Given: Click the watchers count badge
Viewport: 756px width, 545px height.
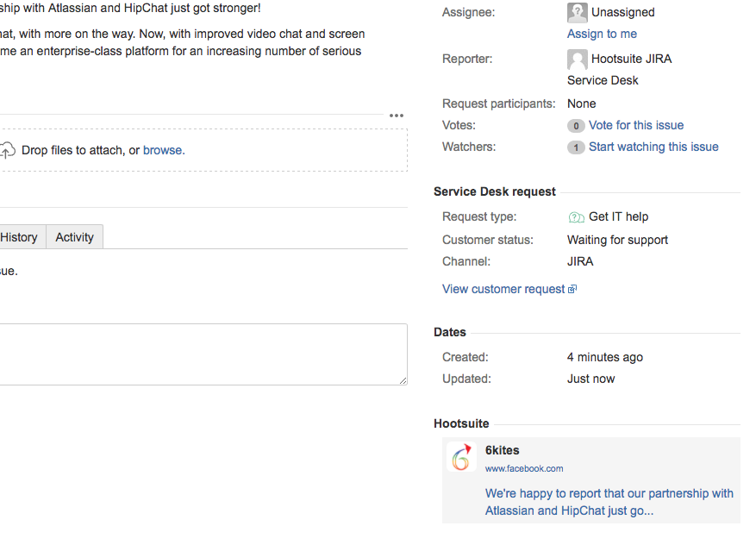Looking at the screenshot, I should (576, 147).
